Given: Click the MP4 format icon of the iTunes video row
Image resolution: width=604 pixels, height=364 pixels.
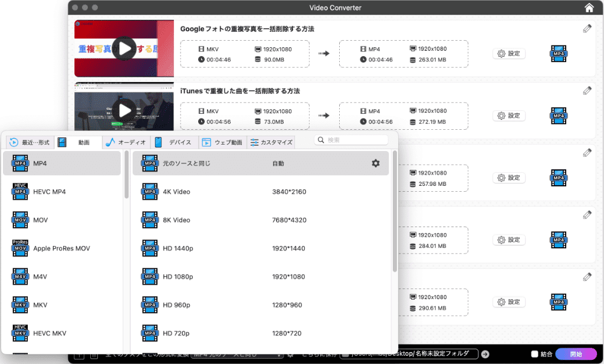Looking at the screenshot, I should click(559, 116).
